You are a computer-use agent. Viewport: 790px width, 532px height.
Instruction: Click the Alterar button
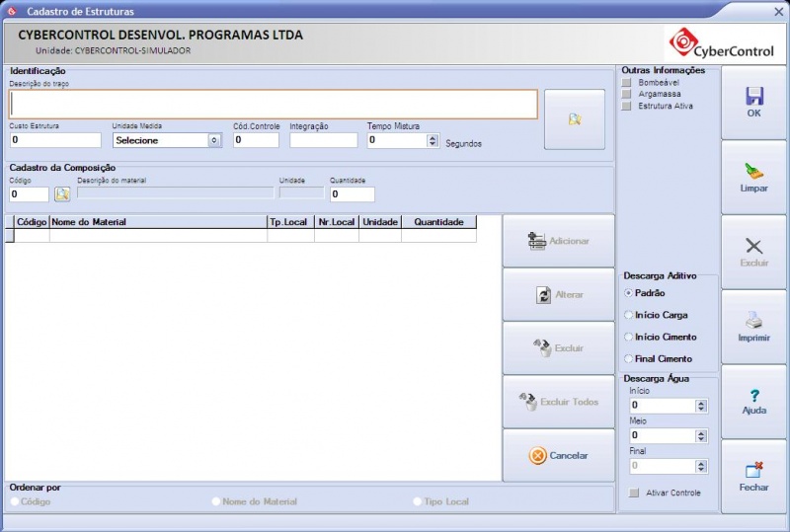[x=558, y=295]
